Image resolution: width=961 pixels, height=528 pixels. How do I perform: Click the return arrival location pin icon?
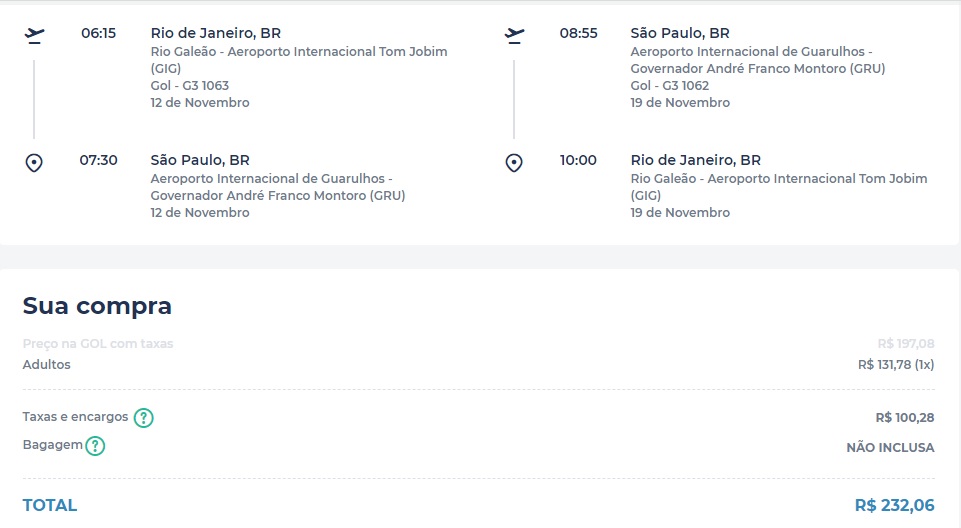pyautogui.click(x=514, y=163)
